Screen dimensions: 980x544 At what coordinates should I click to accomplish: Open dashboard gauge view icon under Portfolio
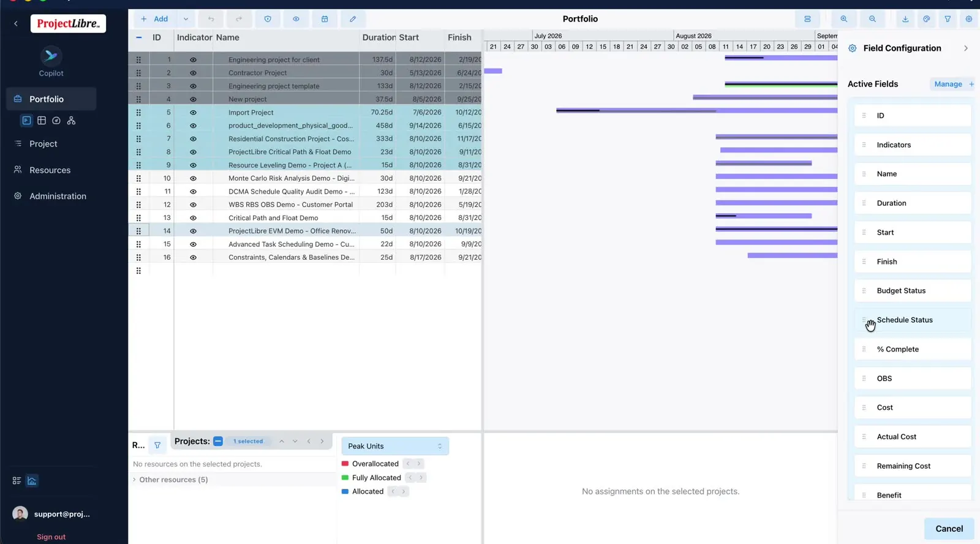tap(56, 121)
